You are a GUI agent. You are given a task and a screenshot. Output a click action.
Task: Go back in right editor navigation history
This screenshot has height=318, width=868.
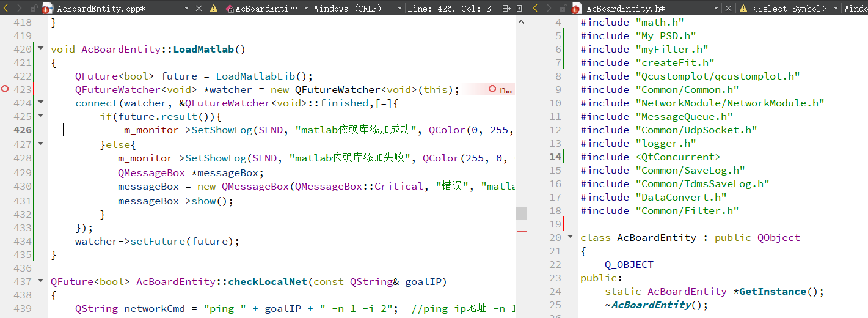click(536, 8)
